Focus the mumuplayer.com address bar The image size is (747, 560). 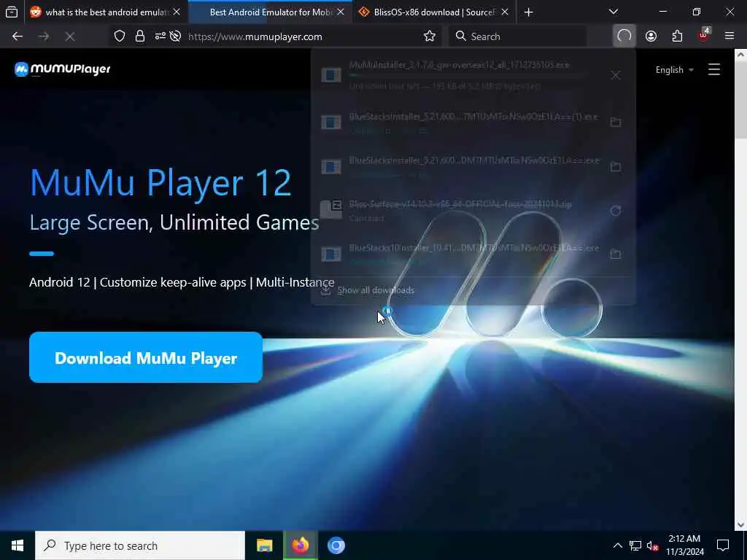pyautogui.click(x=303, y=36)
